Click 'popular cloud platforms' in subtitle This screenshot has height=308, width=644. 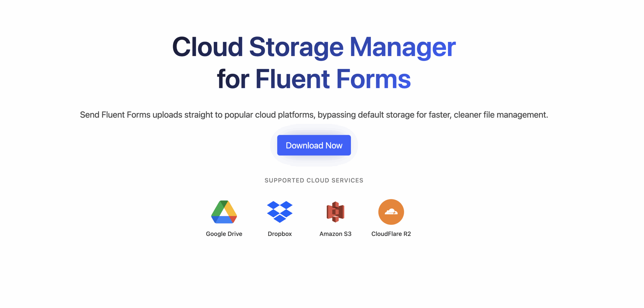pyautogui.click(x=269, y=115)
